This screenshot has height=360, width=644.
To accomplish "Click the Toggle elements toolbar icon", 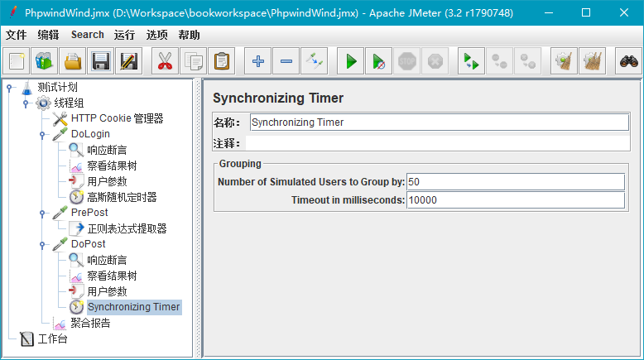I will [315, 61].
